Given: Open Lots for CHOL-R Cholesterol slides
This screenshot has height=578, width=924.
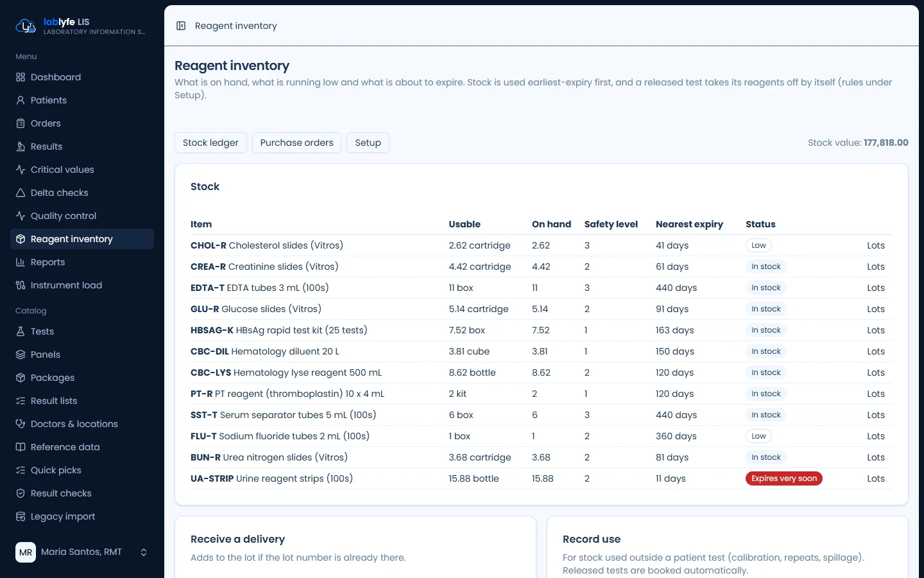Looking at the screenshot, I should (876, 245).
